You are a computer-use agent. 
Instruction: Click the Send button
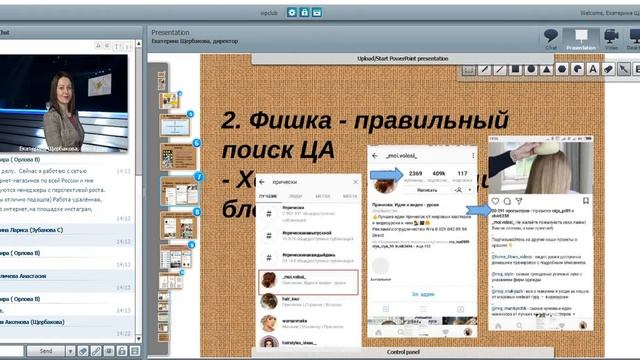click(x=46, y=351)
